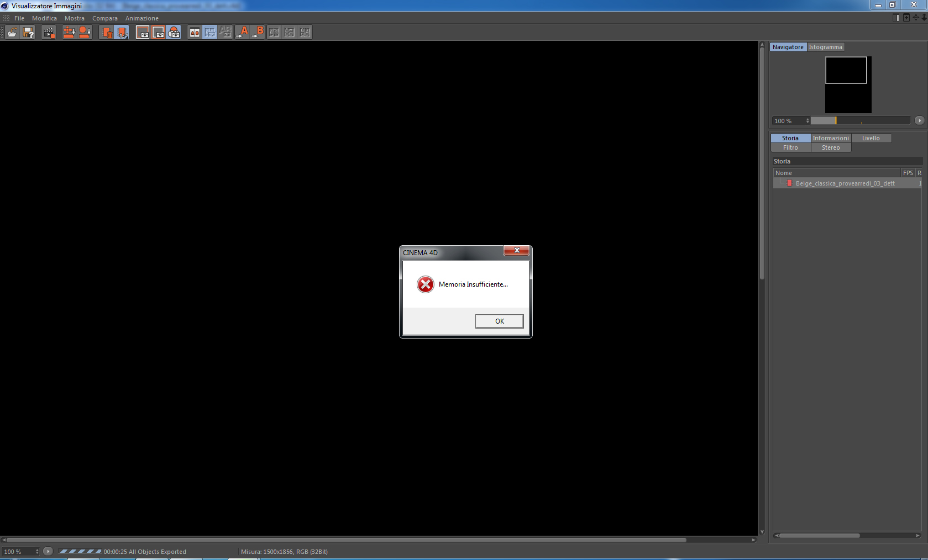Select Beige_classica_provearredi_03_dett history entry
This screenshot has height=560, width=928.
pos(847,183)
